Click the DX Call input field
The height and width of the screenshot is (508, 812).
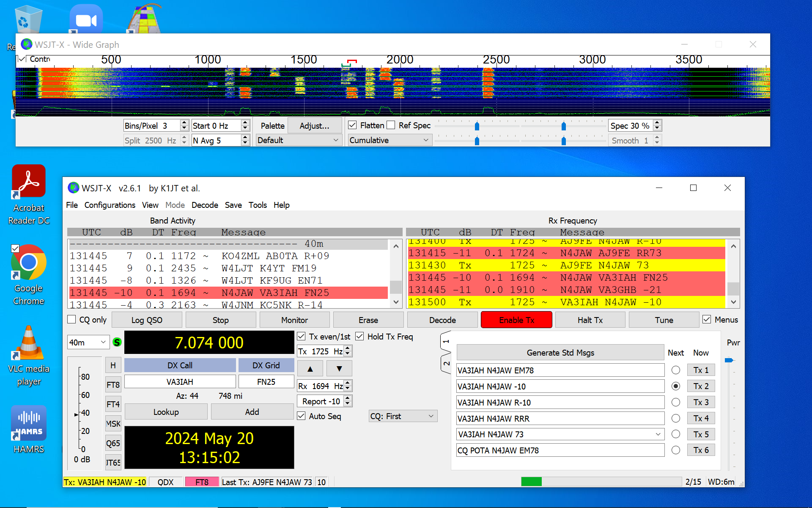click(180, 382)
